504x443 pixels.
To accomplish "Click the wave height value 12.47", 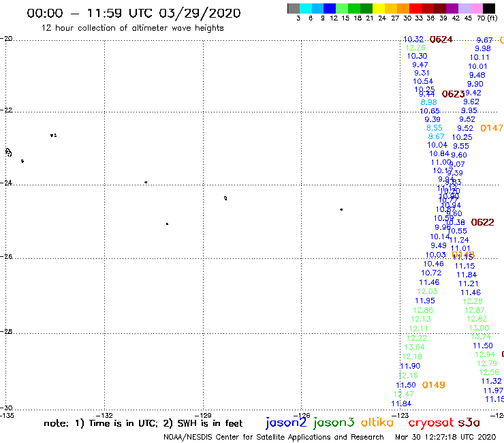I will [404, 394].
